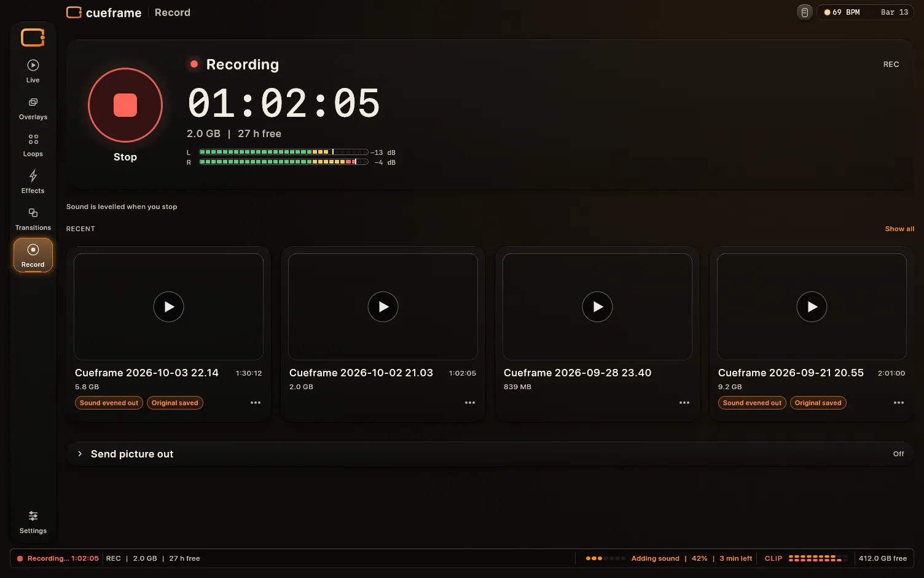Click Original saved tag on 2026-09-21 recording

pos(818,403)
